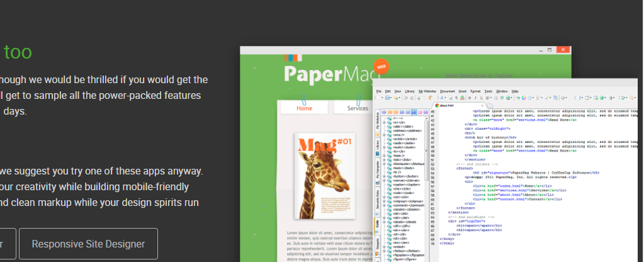Open the Window menu
Image resolution: width=644 pixels, height=262 pixels.
point(502,91)
